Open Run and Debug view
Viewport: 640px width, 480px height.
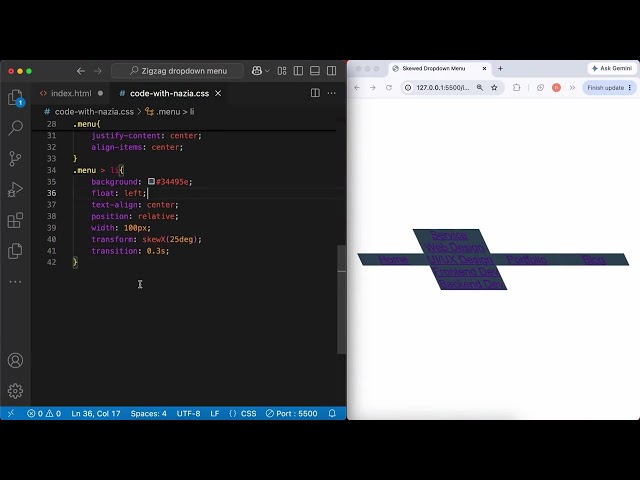[x=15, y=189]
